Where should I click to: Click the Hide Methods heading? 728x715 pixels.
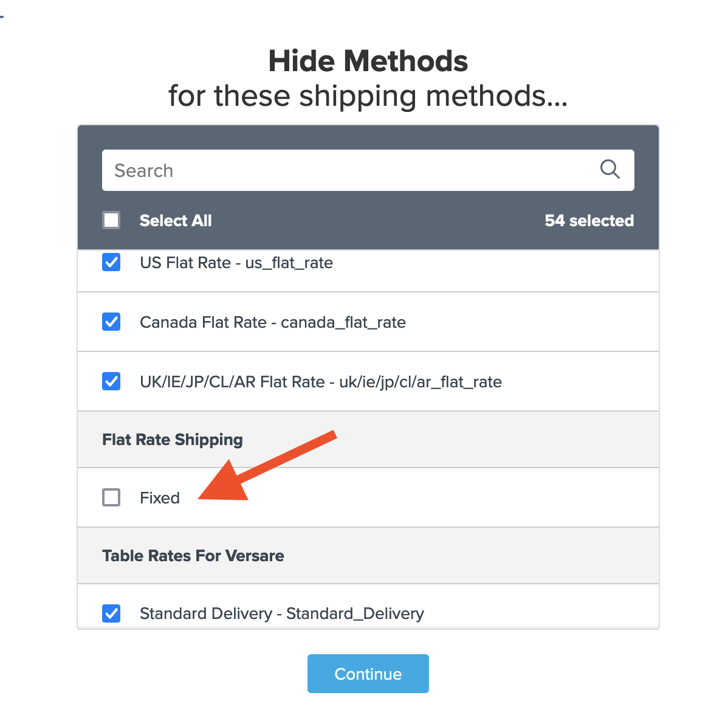coord(368,61)
